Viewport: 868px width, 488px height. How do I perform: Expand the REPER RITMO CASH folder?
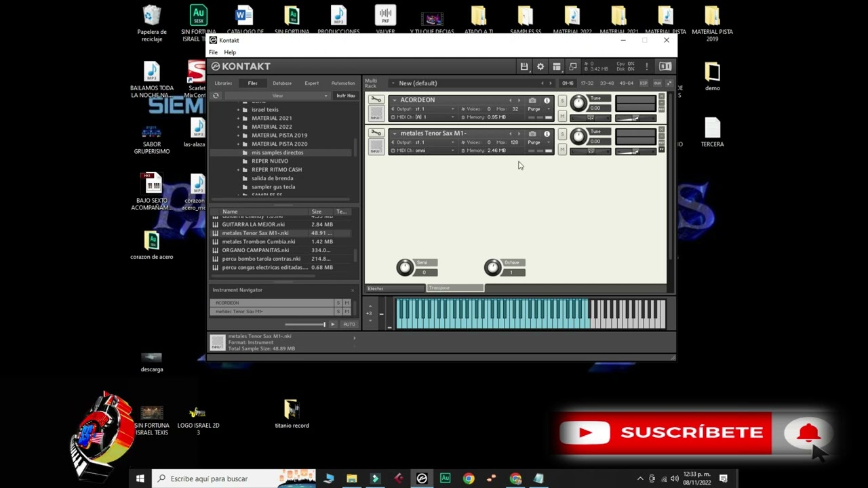[x=238, y=169]
